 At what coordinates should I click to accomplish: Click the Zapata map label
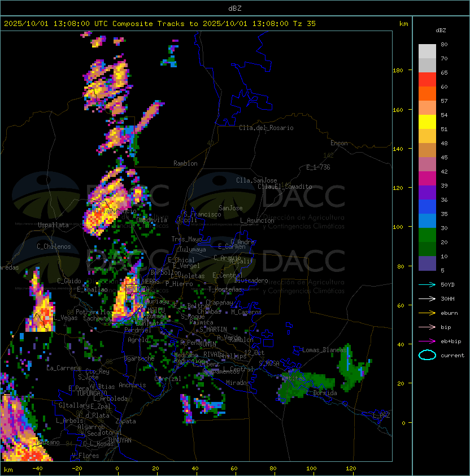[x=125, y=421]
